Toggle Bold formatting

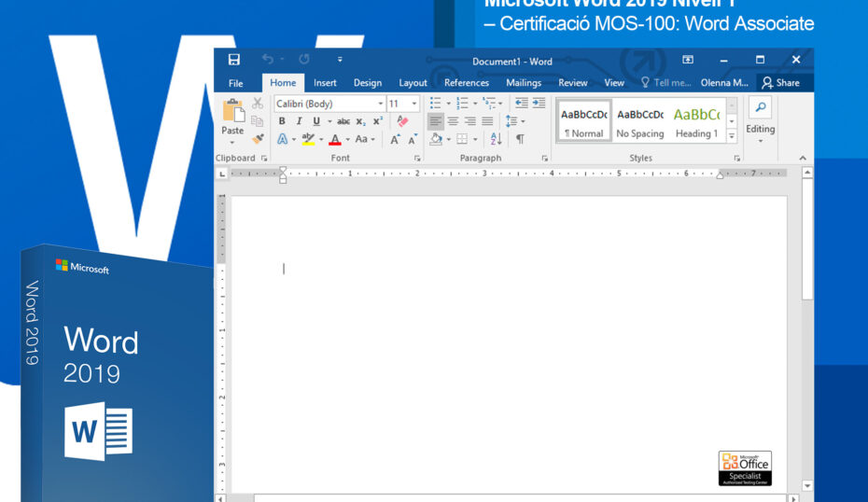click(x=282, y=121)
